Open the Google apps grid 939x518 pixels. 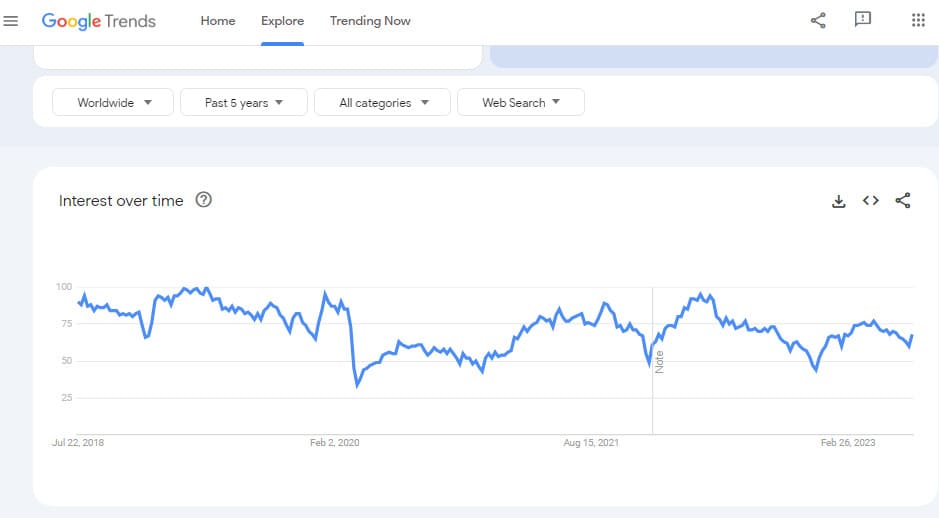coord(918,20)
